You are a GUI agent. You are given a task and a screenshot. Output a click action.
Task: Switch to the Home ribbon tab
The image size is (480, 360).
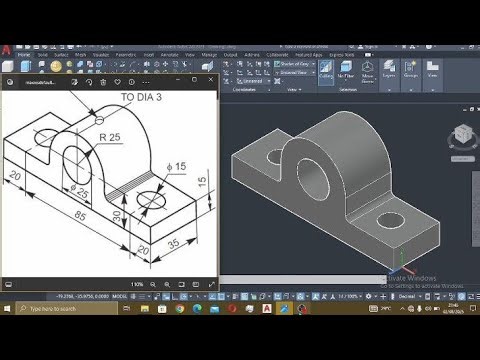coord(24,55)
